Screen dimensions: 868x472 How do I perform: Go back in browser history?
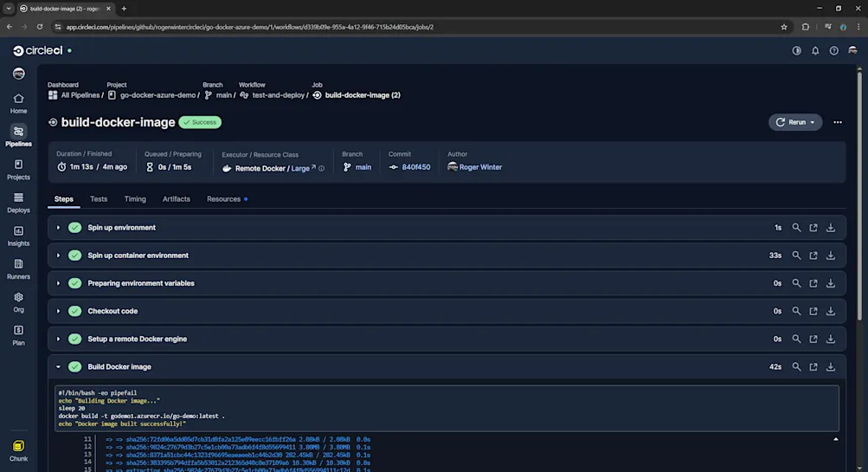tap(10, 27)
